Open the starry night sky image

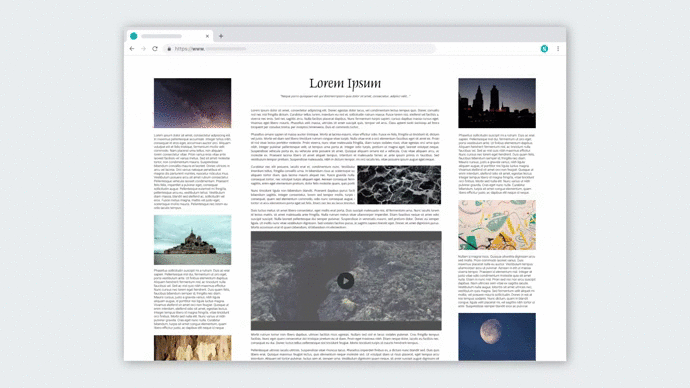tap(192, 103)
